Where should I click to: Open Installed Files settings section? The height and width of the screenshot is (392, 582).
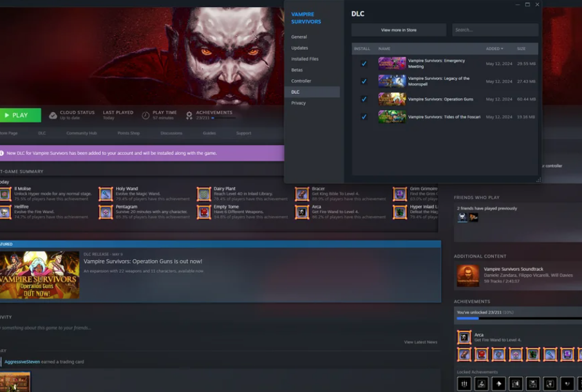(x=305, y=59)
